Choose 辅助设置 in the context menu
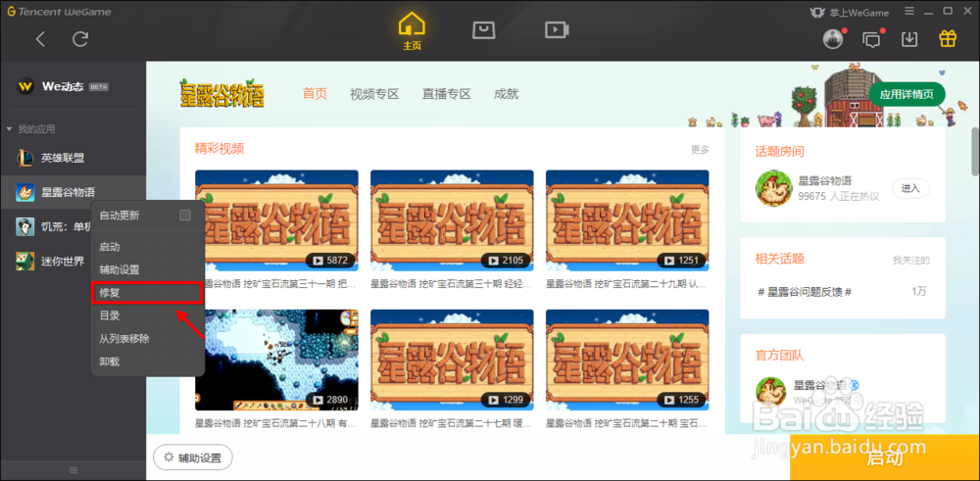Viewport: 980px width, 481px height. click(x=148, y=269)
